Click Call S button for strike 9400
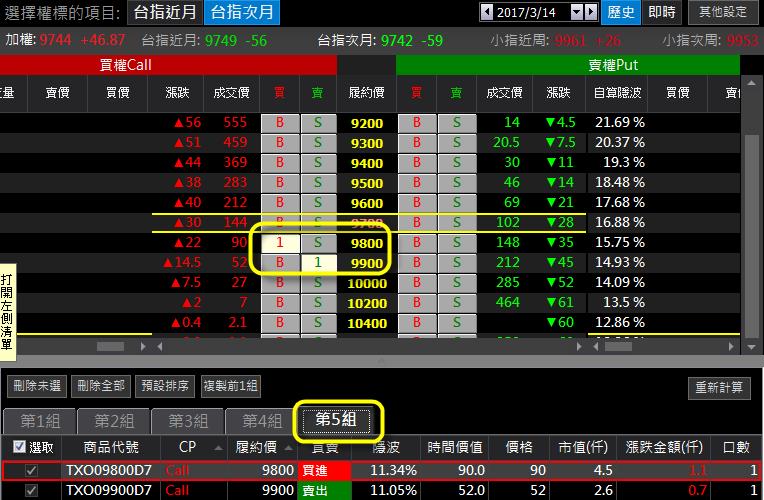 click(318, 163)
